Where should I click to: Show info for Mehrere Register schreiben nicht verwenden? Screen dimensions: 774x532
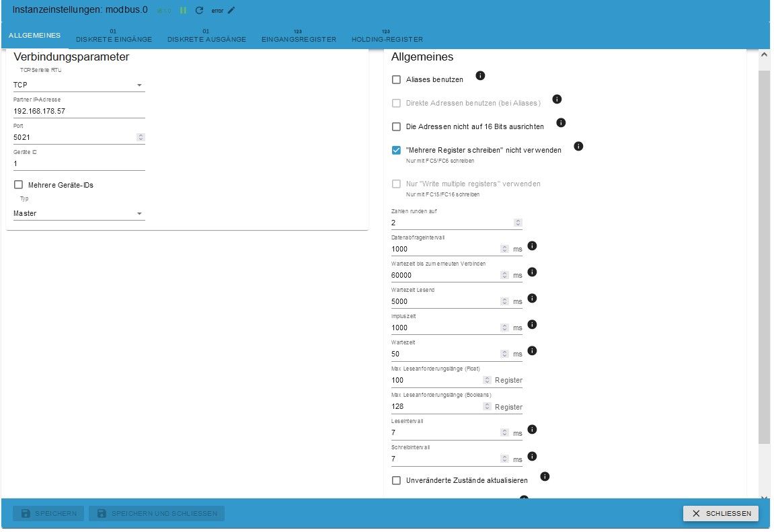coord(578,146)
